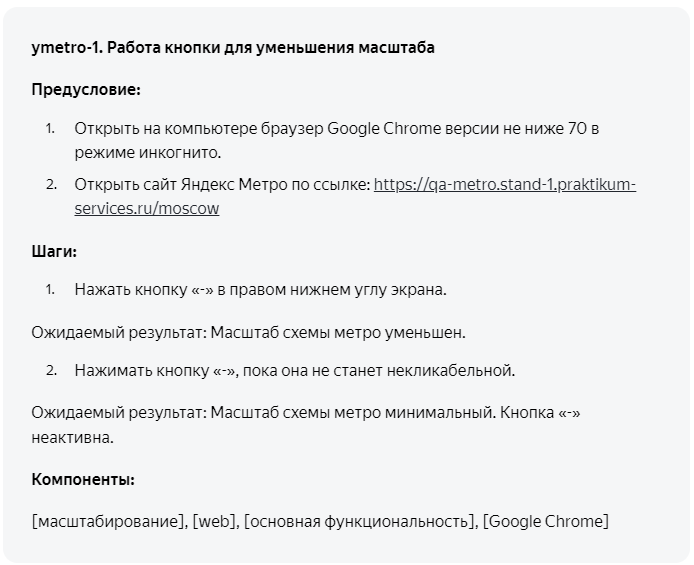Screen dimensions: 694x565
Task: Click the Шаги heading
Action: 54,251
